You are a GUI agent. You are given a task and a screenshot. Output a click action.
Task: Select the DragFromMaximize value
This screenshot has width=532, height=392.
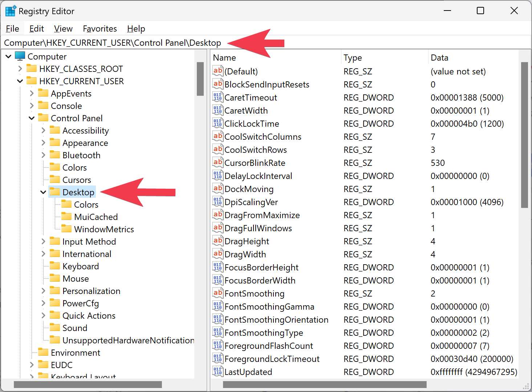click(x=262, y=215)
